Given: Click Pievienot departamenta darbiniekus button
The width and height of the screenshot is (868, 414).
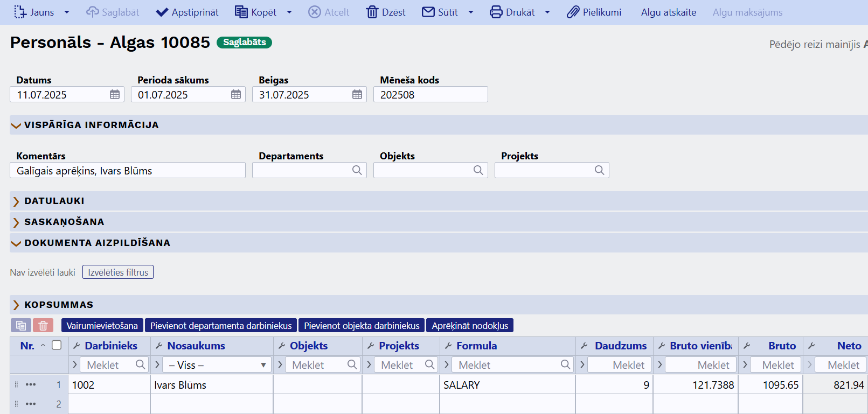Looking at the screenshot, I should coord(221,325).
